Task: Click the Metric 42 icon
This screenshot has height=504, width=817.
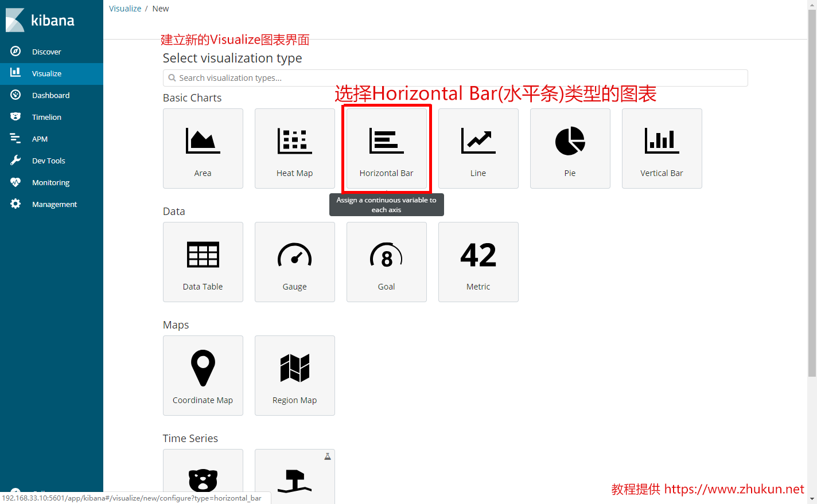Action: pos(478,255)
